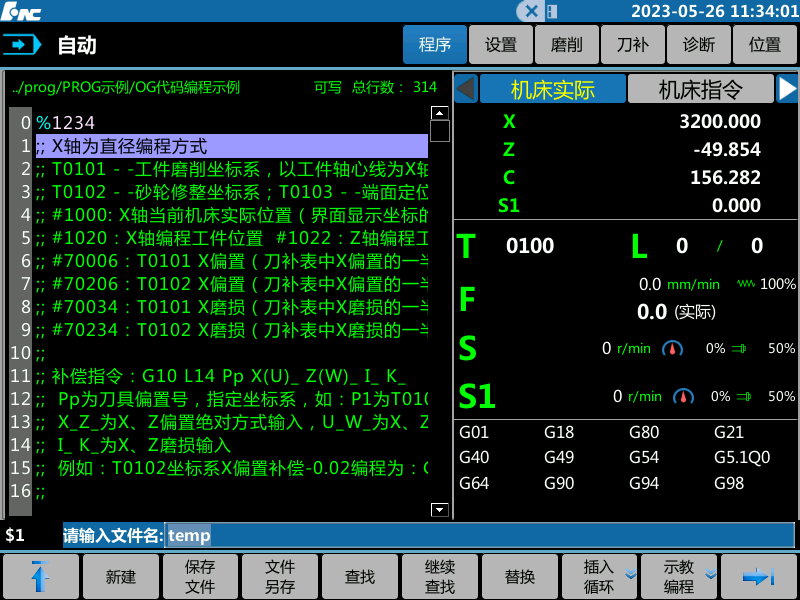
Task: Click the 查找 button
Action: tap(360, 576)
